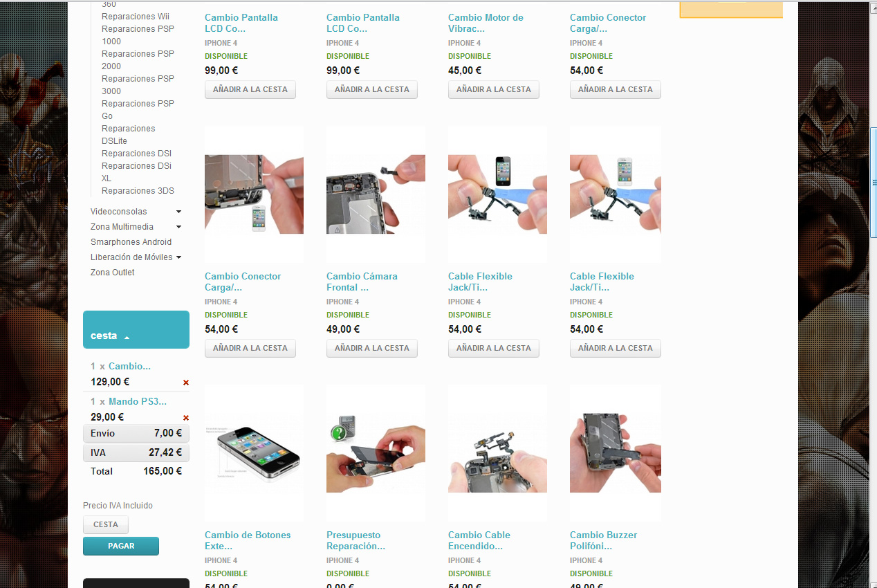Open Cambio Cable Encendido product link
The height and width of the screenshot is (588, 877).
click(479, 540)
